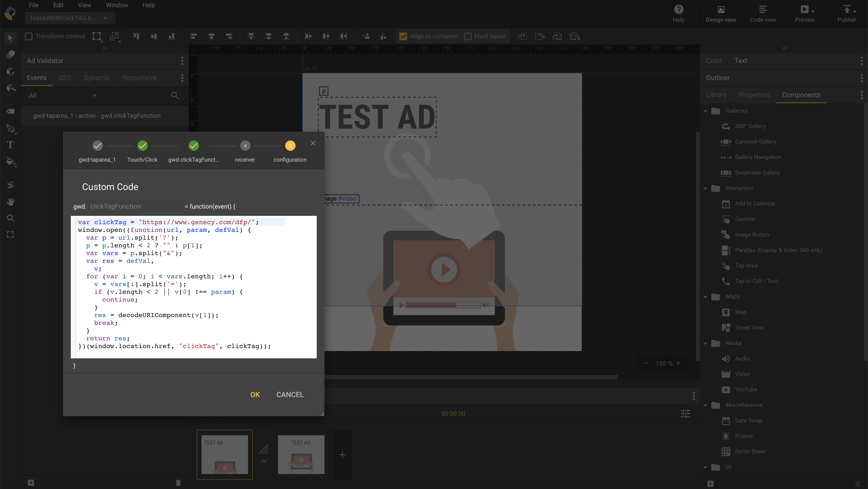Select the Fill paint bucket tool

[10, 161]
